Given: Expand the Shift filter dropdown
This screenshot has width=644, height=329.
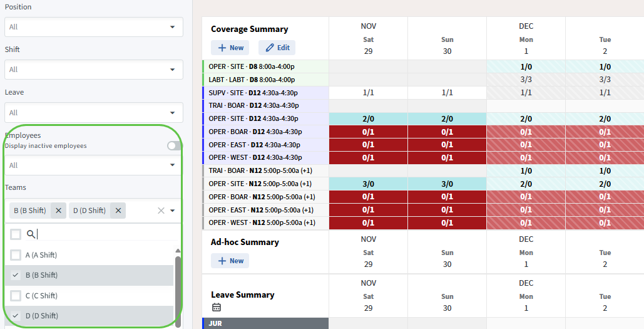Looking at the screenshot, I should point(172,70).
